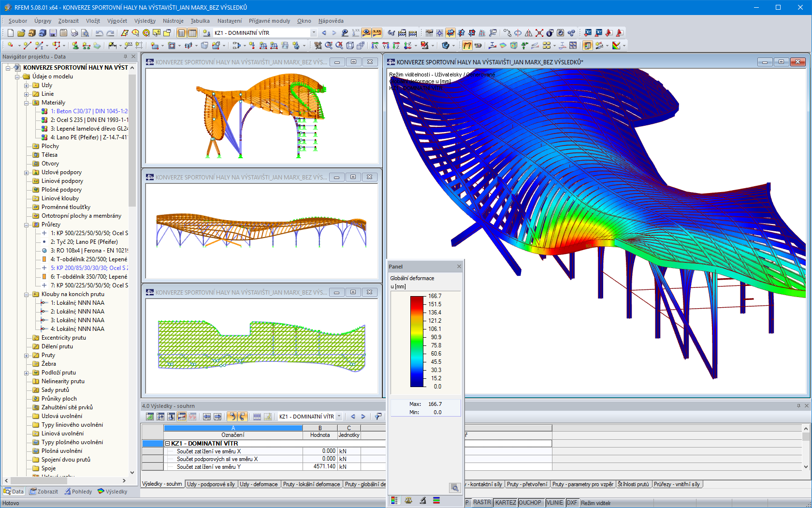Open the Výsledky menu
The image size is (812, 508).
pos(145,21)
